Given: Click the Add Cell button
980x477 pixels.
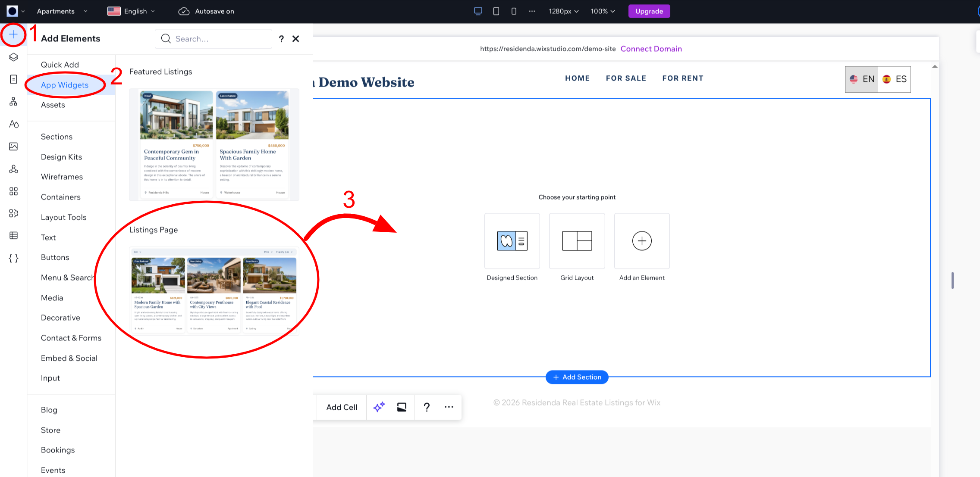Looking at the screenshot, I should pyautogui.click(x=342, y=407).
